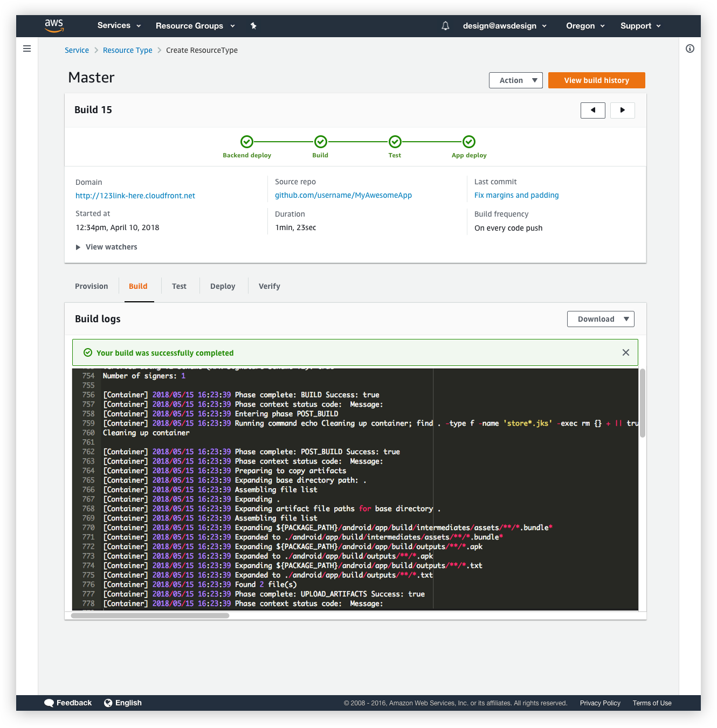Viewport: 717px width, 728px height.
Task: Dismiss the build success notification
Action: [626, 352]
